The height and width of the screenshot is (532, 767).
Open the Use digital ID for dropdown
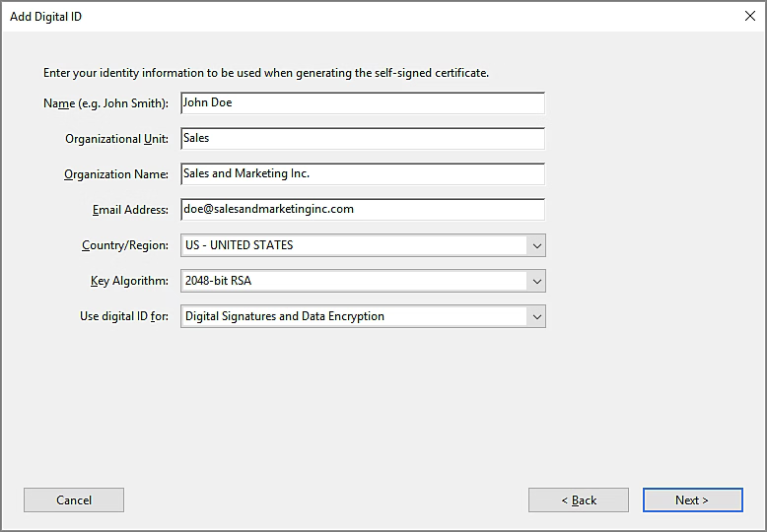(x=363, y=316)
